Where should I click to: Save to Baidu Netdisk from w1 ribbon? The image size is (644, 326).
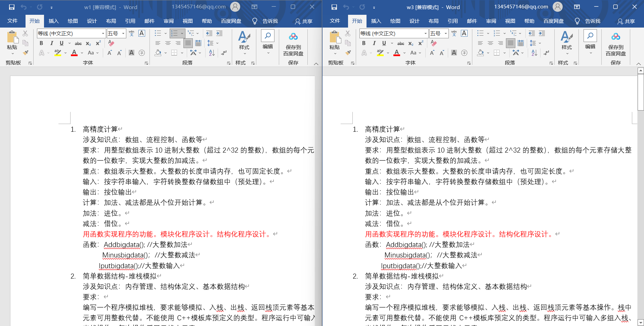click(x=293, y=44)
